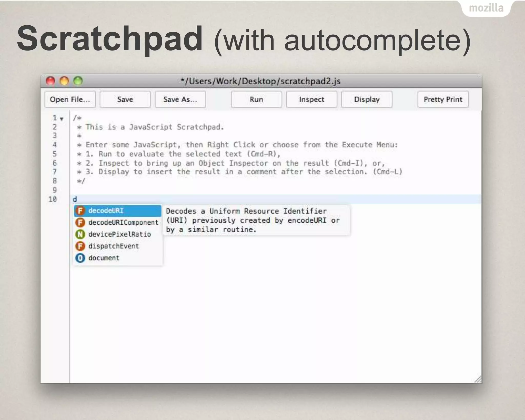Zoom window using the green button
Viewport: 525px width, 420px height.
[x=78, y=81]
